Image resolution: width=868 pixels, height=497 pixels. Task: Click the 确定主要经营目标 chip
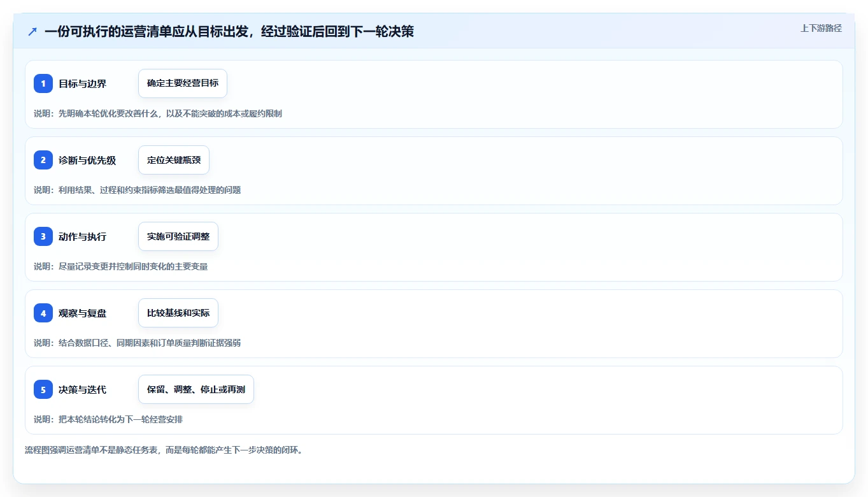click(183, 83)
